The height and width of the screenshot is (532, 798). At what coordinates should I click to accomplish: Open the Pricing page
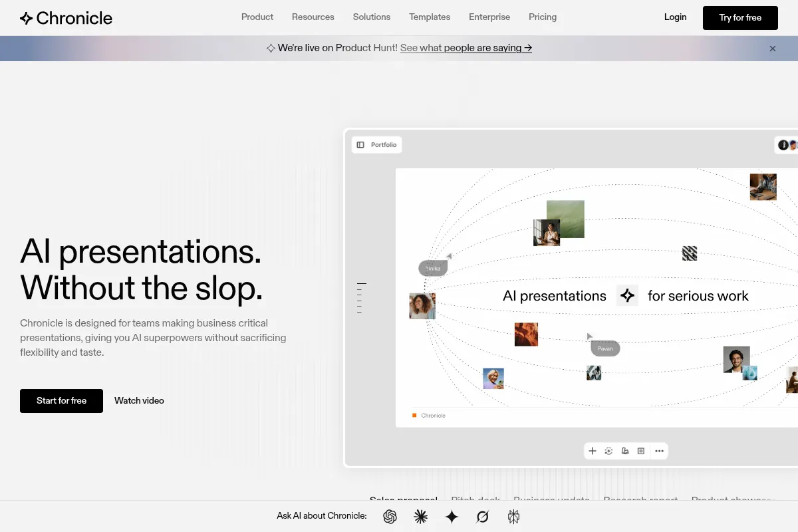click(x=543, y=17)
